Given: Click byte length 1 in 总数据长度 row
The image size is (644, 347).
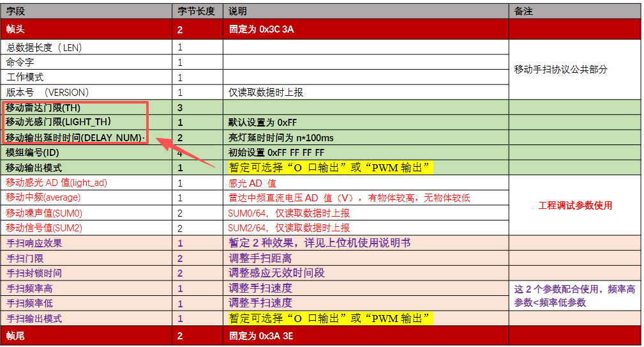Looking at the screenshot, I should [x=180, y=48].
